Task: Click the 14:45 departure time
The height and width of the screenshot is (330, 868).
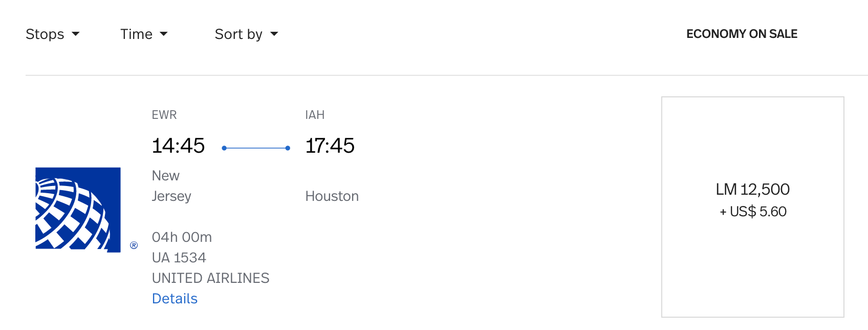Action: [178, 146]
